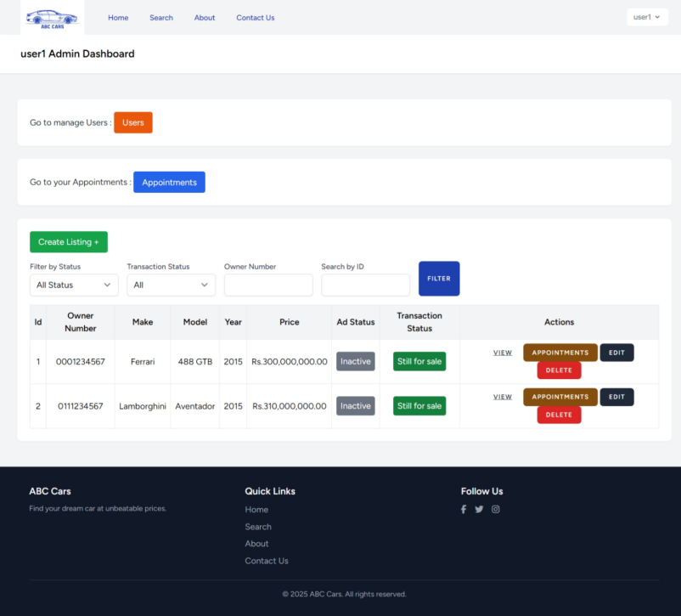Open the About page from the navbar
681x616 pixels.
click(x=204, y=17)
